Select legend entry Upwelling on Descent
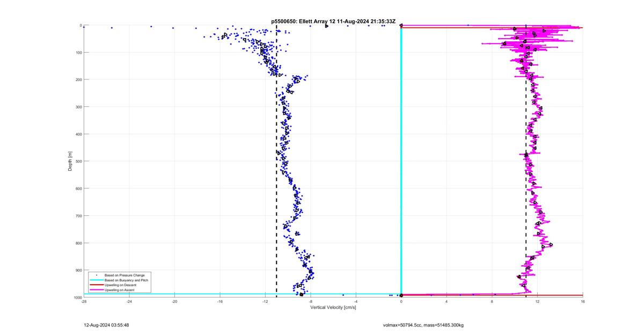This screenshot has width=644, height=334. point(121,285)
